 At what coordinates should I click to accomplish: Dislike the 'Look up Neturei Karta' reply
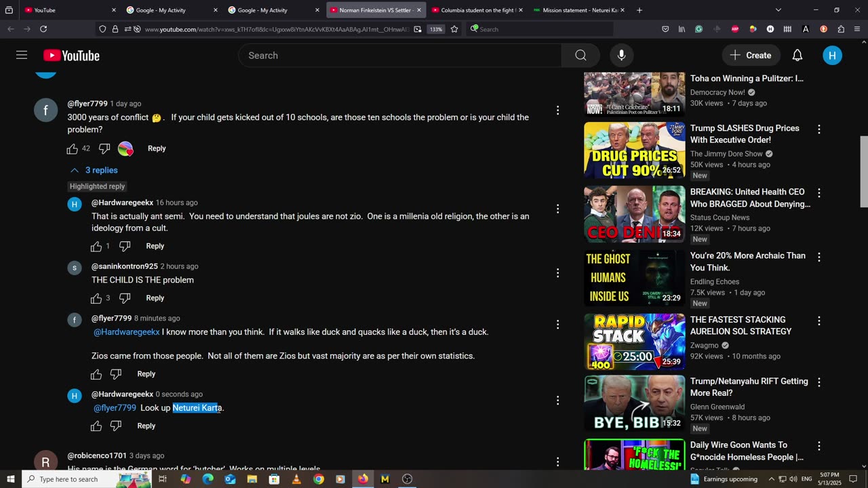(x=116, y=426)
